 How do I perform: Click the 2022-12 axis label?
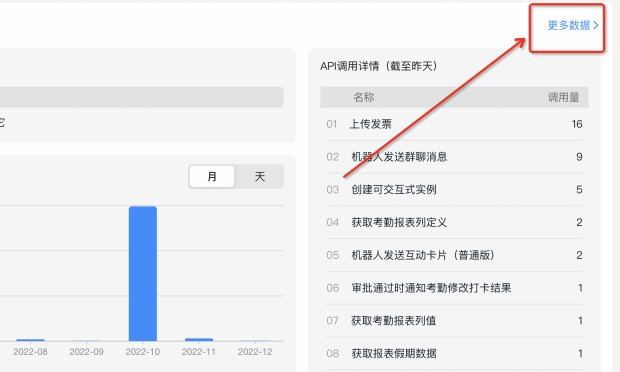[x=255, y=352]
